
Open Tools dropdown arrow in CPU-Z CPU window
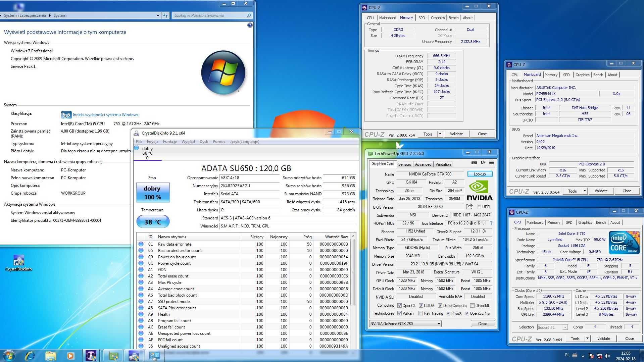(x=587, y=339)
